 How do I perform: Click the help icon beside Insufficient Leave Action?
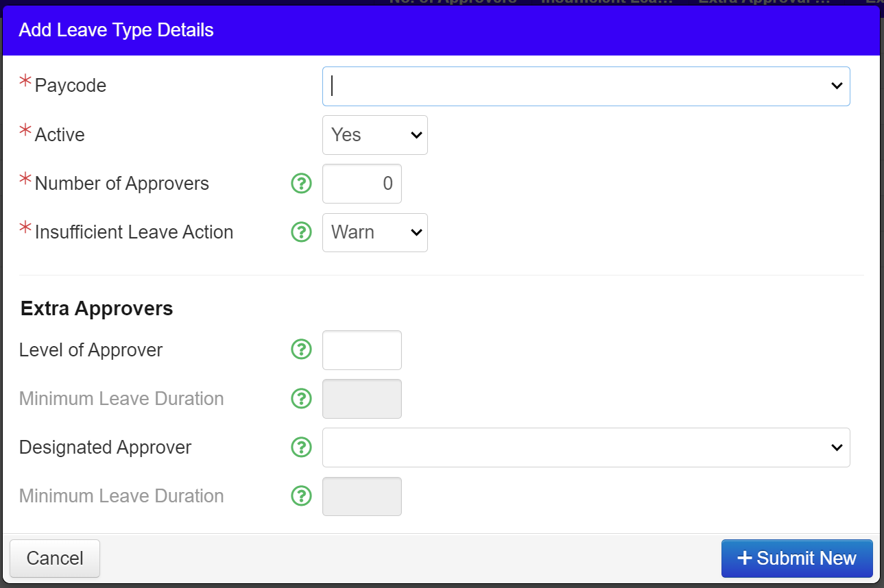click(301, 232)
